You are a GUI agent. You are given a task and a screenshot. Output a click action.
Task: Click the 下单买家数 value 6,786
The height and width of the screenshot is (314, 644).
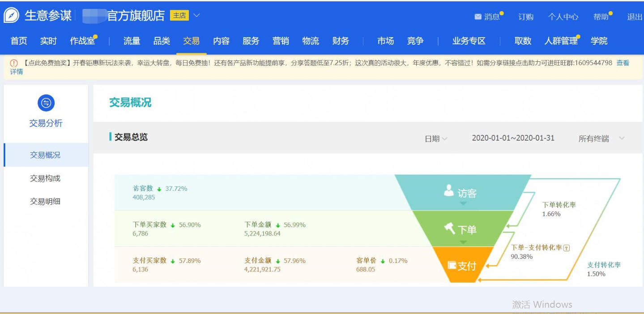140,233
